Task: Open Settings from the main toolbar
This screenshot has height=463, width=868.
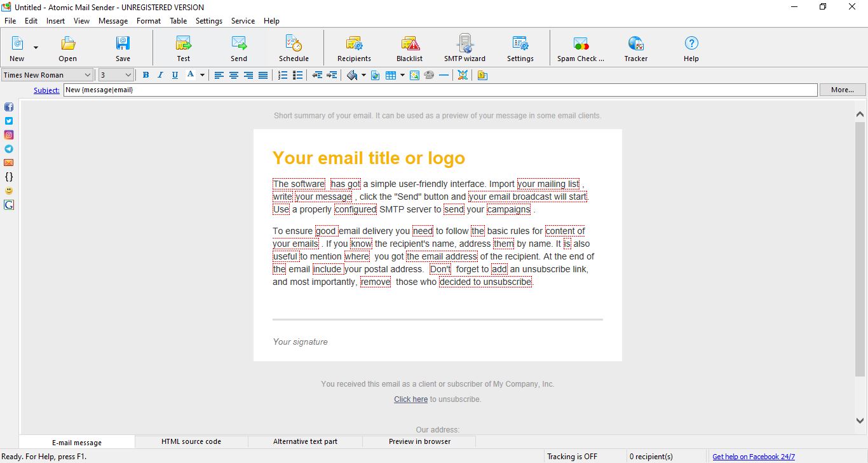Action: click(x=520, y=48)
